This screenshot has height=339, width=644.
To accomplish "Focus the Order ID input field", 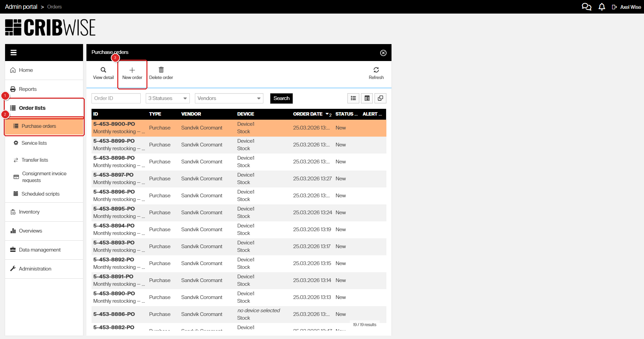I will [x=116, y=98].
